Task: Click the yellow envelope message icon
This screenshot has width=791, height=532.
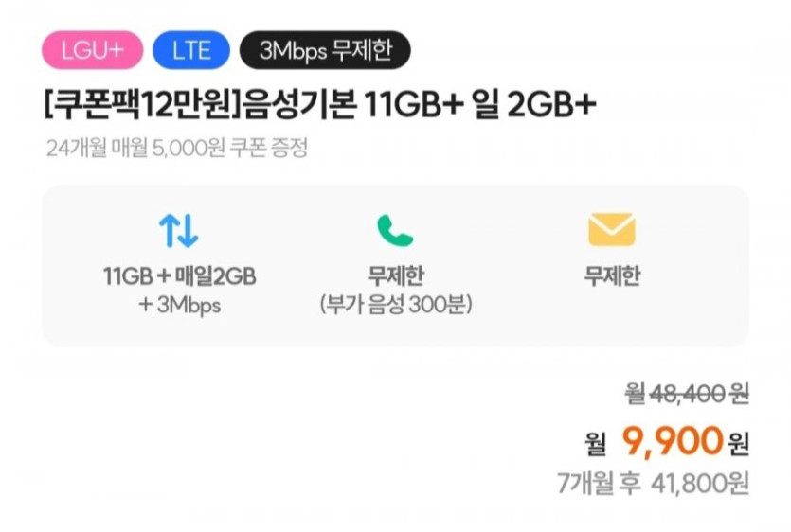Action: tap(611, 229)
